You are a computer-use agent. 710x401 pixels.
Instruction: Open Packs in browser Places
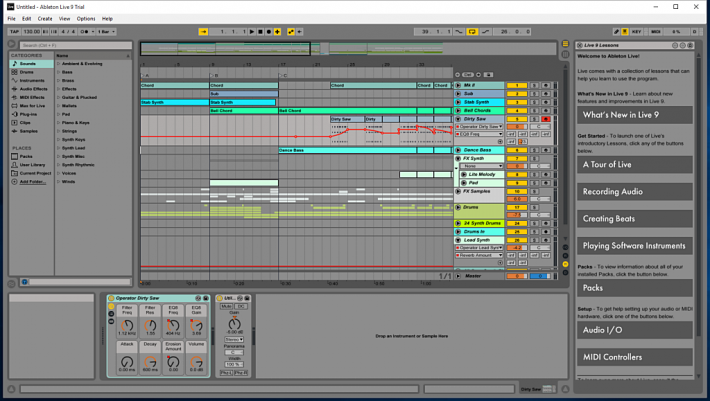tap(26, 157)
